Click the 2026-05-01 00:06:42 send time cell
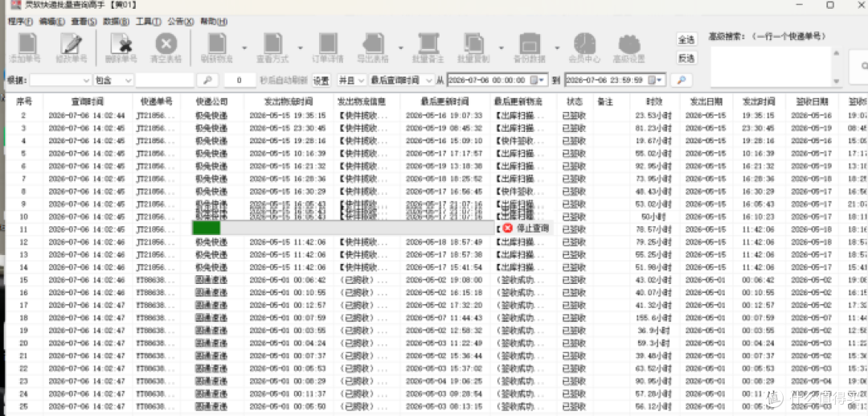Image resolution: width=868 pixels, height=416 pixels. pos(287,280)
